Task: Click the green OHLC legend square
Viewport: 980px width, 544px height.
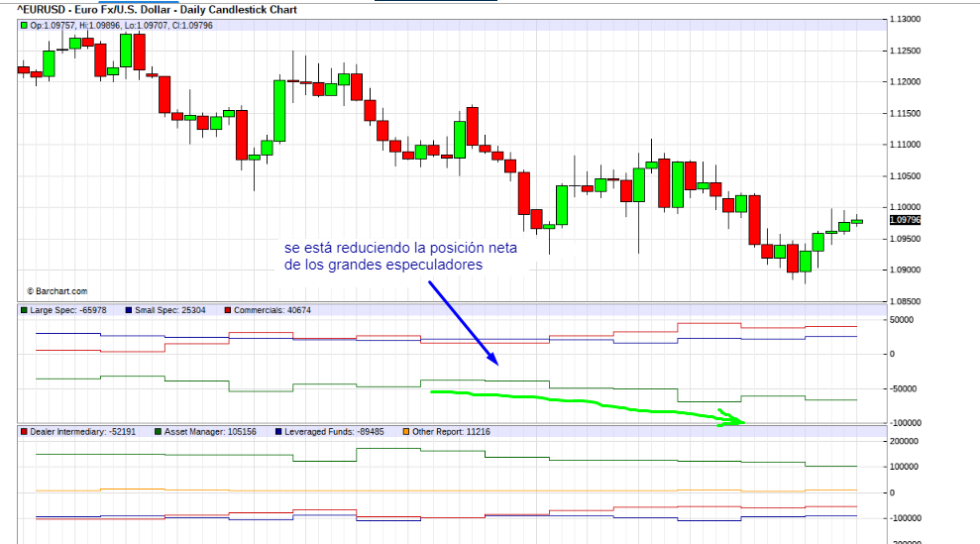Action: point(24,26)
